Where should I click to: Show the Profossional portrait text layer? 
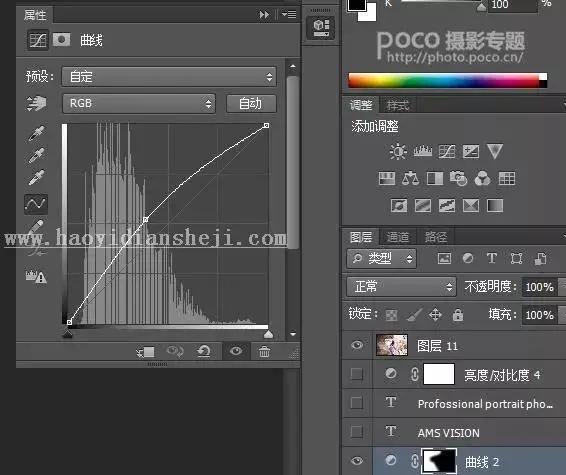click(357, 402)
